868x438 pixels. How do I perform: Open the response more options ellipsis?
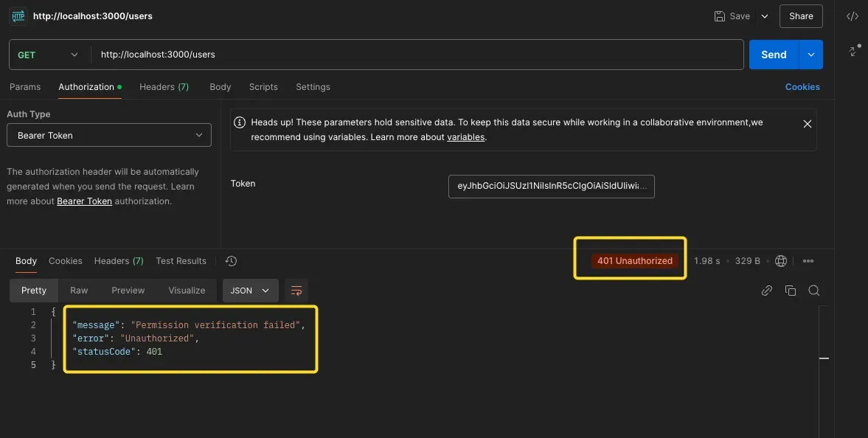(808, 261)
